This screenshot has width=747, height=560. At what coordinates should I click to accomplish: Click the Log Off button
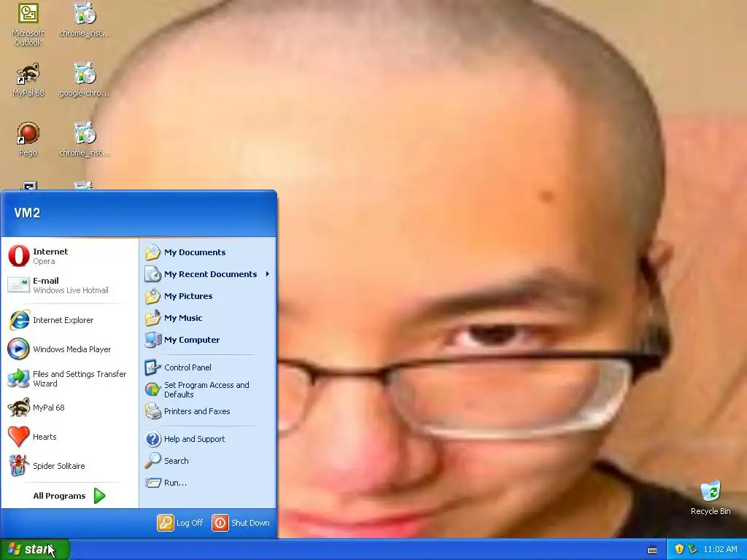(180, 523)
